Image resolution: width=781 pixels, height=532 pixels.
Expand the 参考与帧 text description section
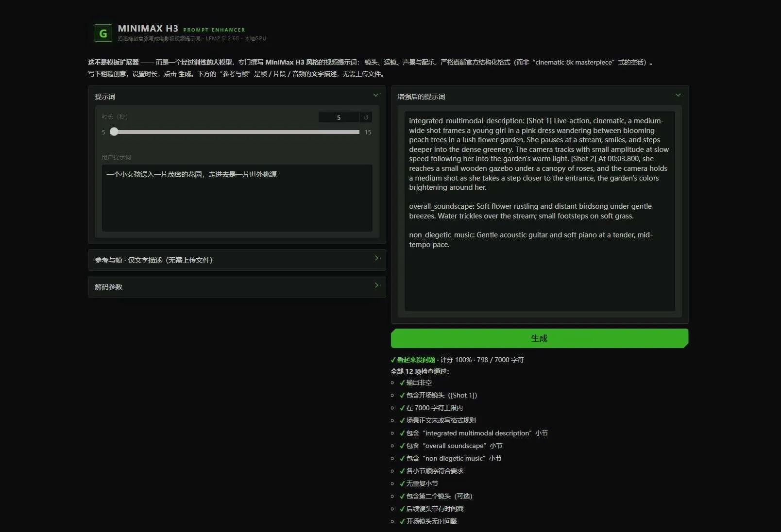[237, 260]
